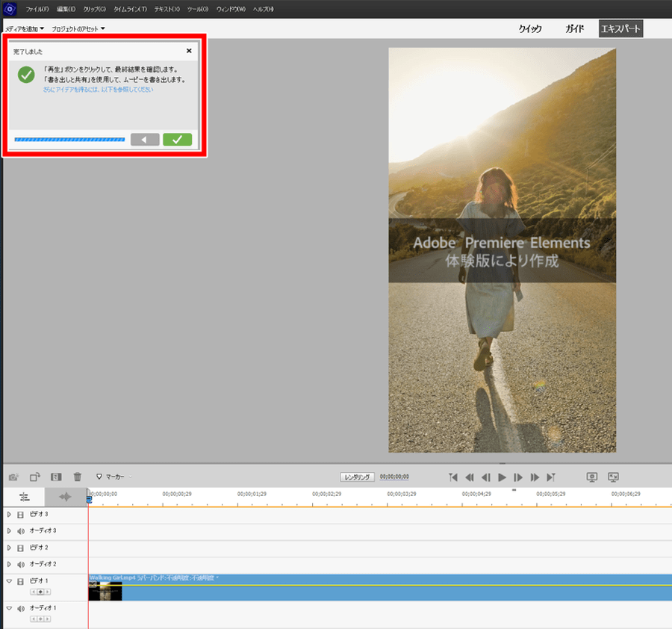This screenshot has width=672, height=629.
Task: Open the プロジェクトのアセット dropdown
Action: click(78, 28)
